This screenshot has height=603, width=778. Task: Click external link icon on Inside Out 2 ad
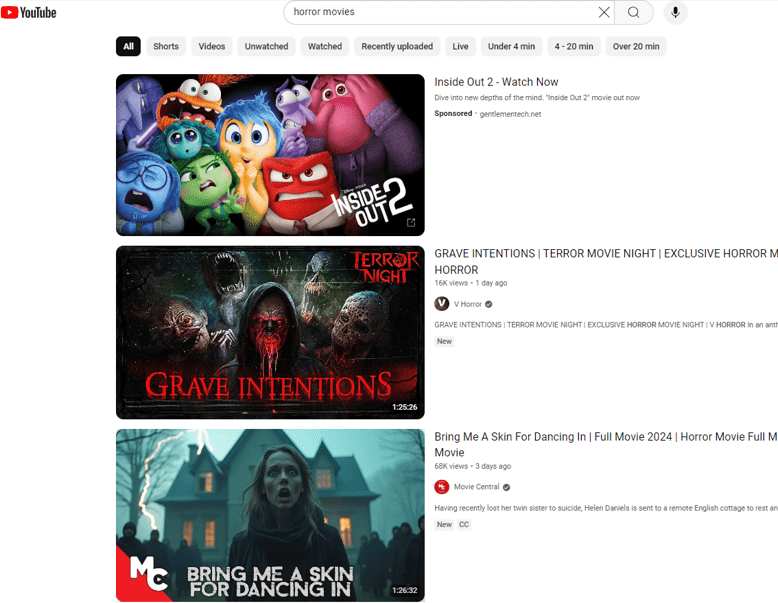click(x=410, y=222)
